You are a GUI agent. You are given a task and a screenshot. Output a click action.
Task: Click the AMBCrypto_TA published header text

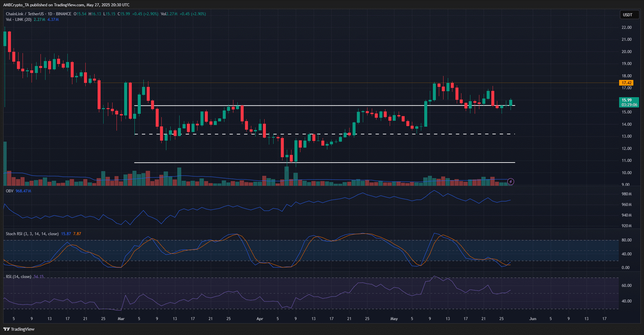coord(66,5)
